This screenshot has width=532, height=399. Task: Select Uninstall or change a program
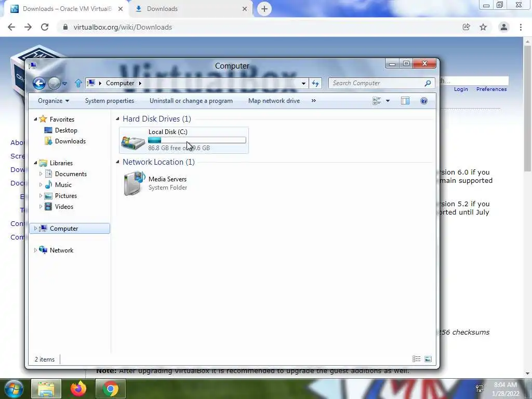tap(191, 101)
